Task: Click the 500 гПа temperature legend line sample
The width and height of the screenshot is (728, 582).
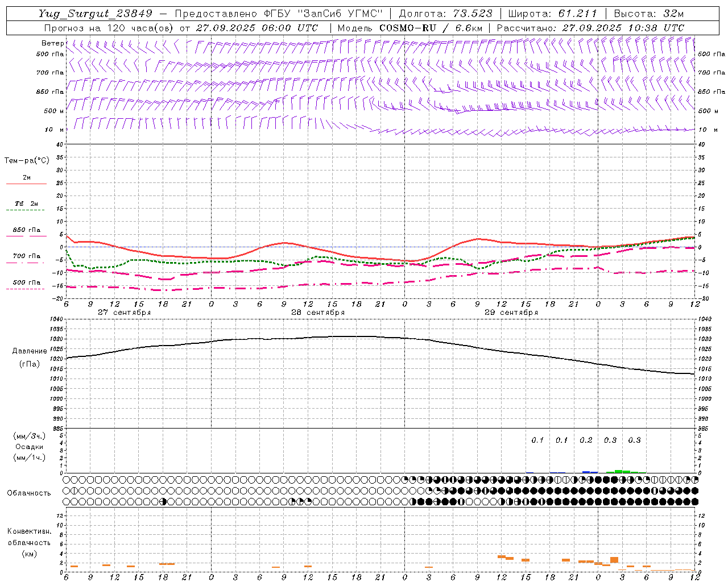Action: click(25, 289)
